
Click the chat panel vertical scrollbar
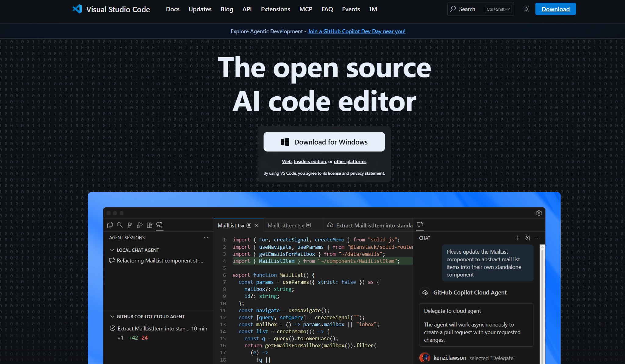pos(542,304)
